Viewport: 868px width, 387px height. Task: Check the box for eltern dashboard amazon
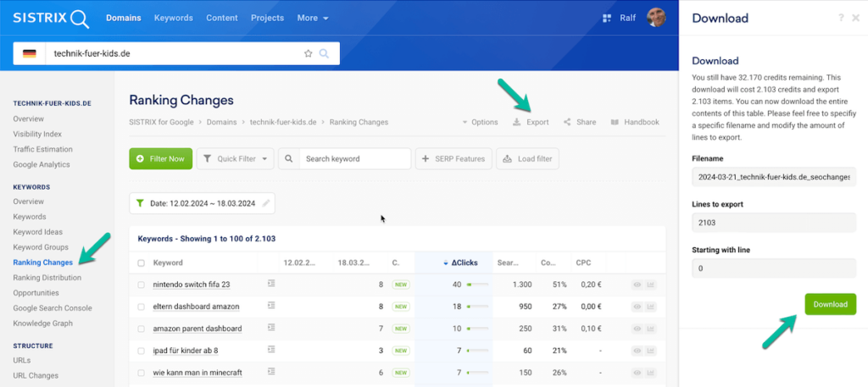pyautogui.click(x=142, y=307)
